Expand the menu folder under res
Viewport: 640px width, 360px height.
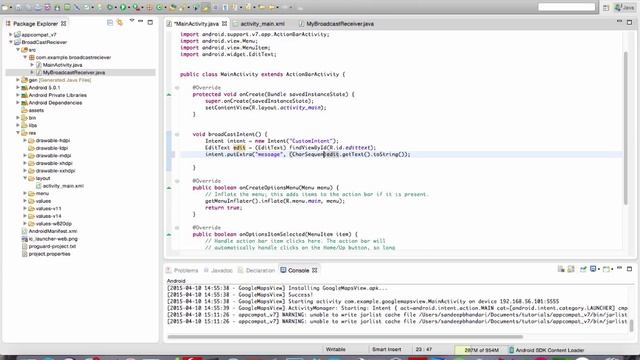coord(25,193)
